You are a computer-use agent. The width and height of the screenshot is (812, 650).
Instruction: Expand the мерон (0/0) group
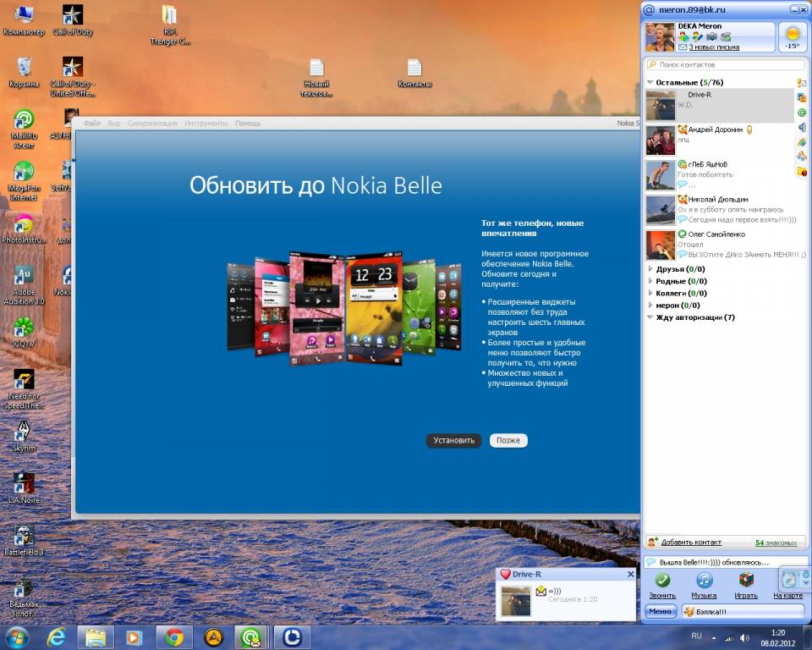650,306
